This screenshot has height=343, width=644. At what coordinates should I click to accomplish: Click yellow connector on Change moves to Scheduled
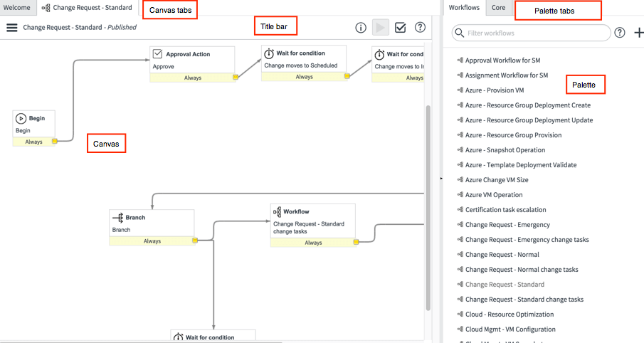[347, 76]
